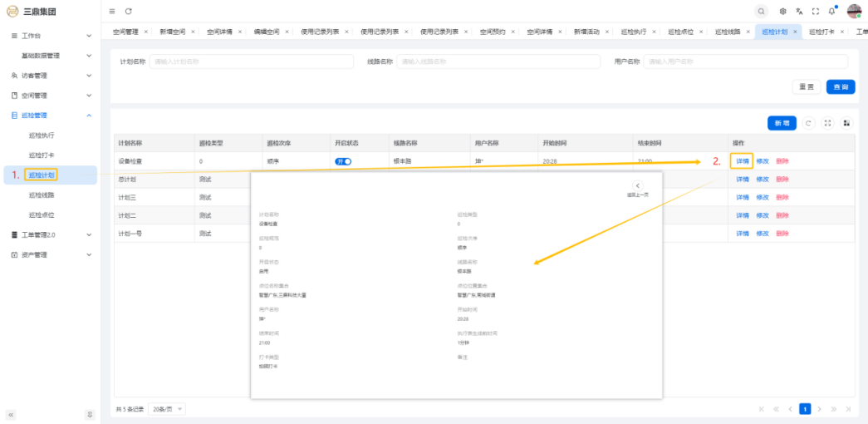Collapse sidebar with the hamburger icon
Screen dimensions: 868x424
[x=112, y=11]
